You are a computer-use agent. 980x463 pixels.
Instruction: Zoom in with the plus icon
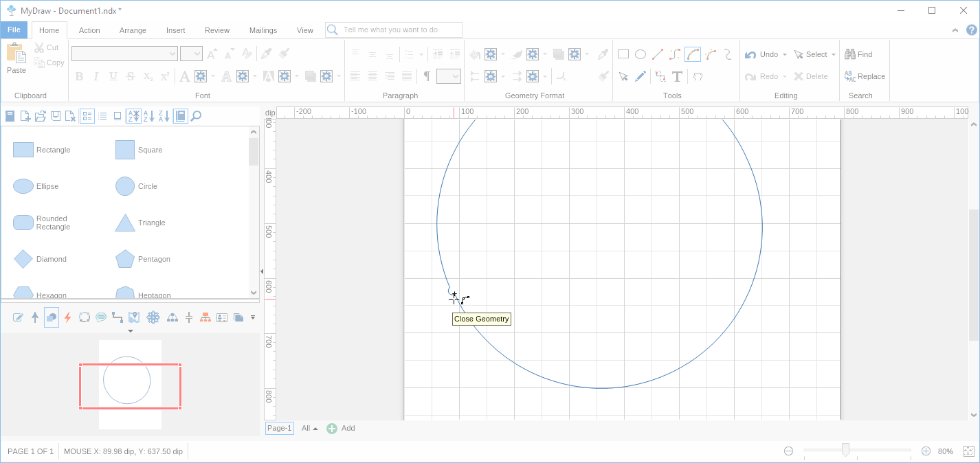pos(926,451)
